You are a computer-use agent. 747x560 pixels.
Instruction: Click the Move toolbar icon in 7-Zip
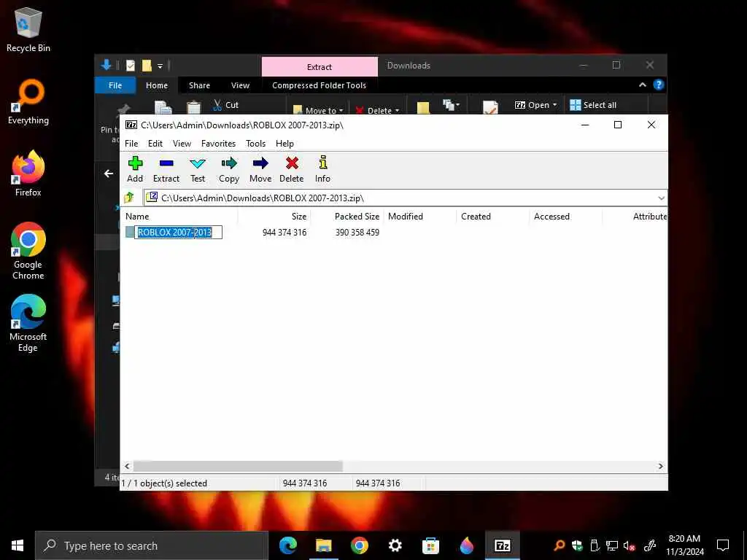(260, 169)
